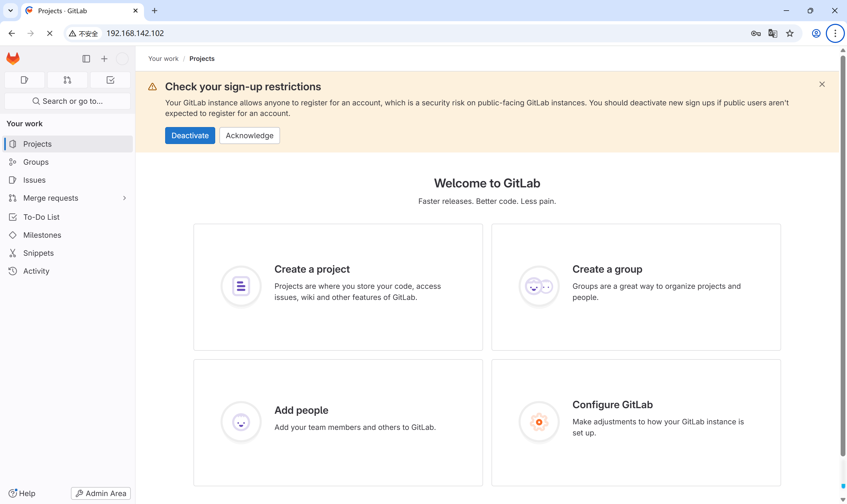
Task: Open assigned issues shortcut icon
Action: click(x=24, y=80)
